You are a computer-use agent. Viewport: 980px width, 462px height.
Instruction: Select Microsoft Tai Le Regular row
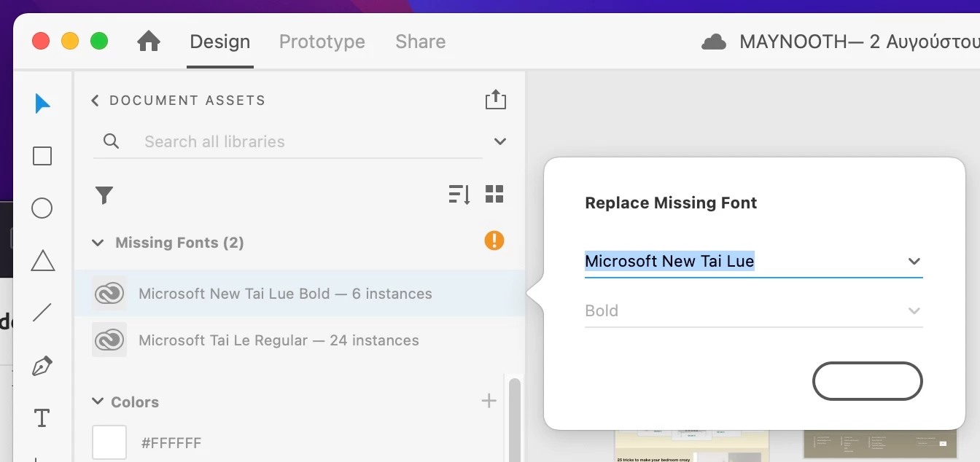point(299,340)
